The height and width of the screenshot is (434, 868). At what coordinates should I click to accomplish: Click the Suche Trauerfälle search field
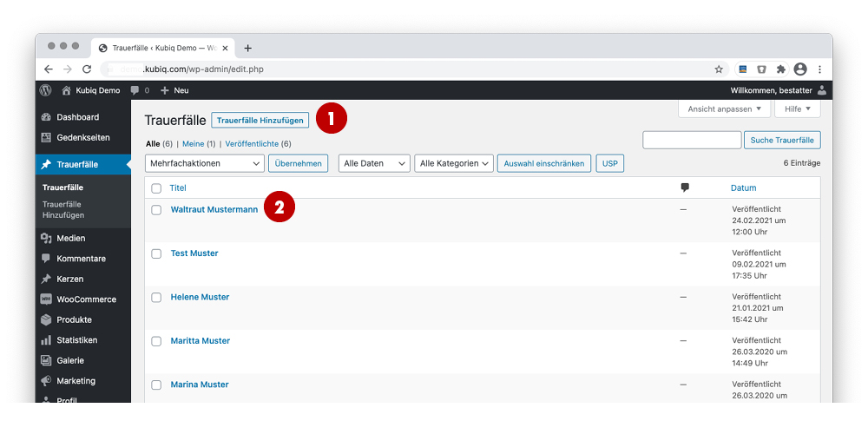(691, 141)
